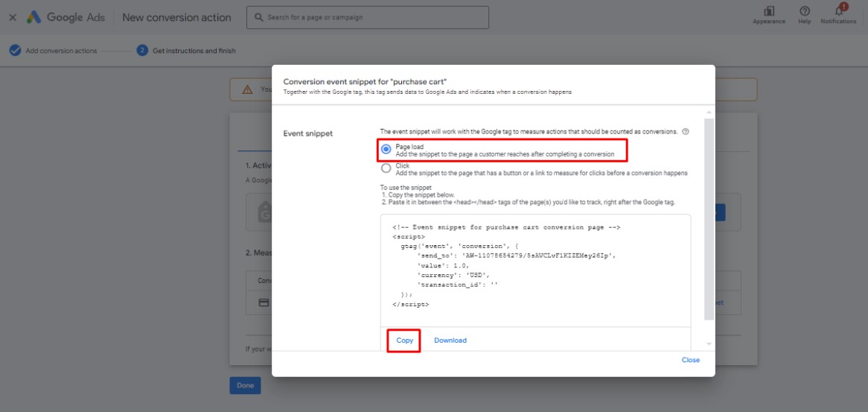Open the Appearance panel
This screenshot has width=868, height=412.
[x=768, y=16]
